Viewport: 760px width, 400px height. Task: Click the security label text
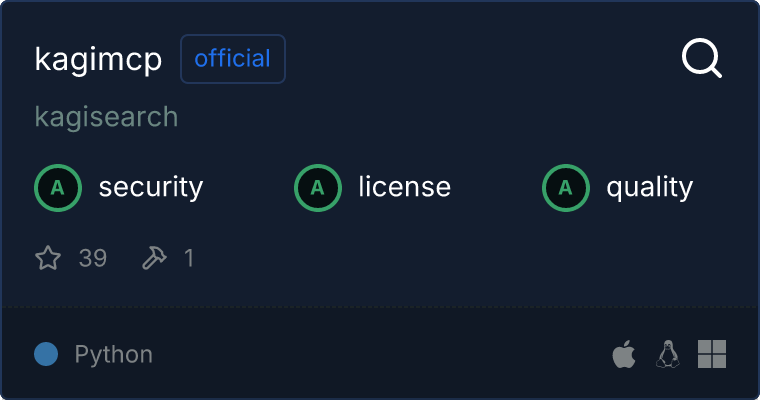[x=151, y=187]
